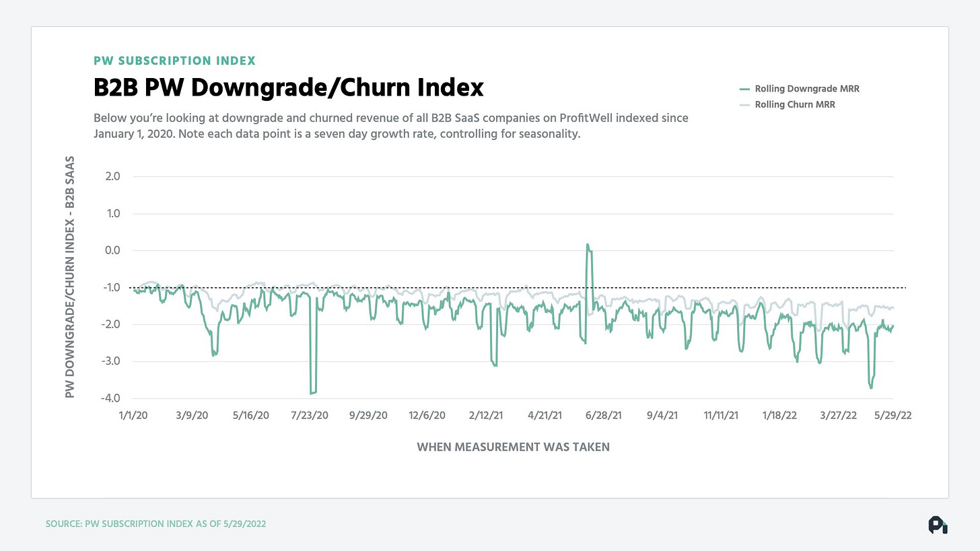The height and width of the screenshot is (551, 980).
Task: Click the vertical PW DOWNGRADE/CHURN INDEX axis title
Action: click(x=70, y=277)
